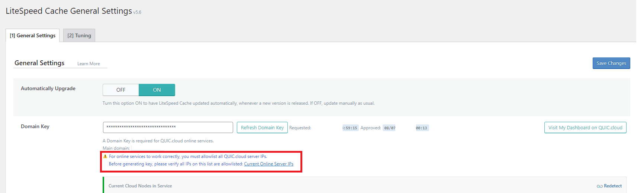Screen dimensions: 644x193
Task: Turn Automatically Upgrade ON
Action: pyautogui.click(x=157, y=90)
